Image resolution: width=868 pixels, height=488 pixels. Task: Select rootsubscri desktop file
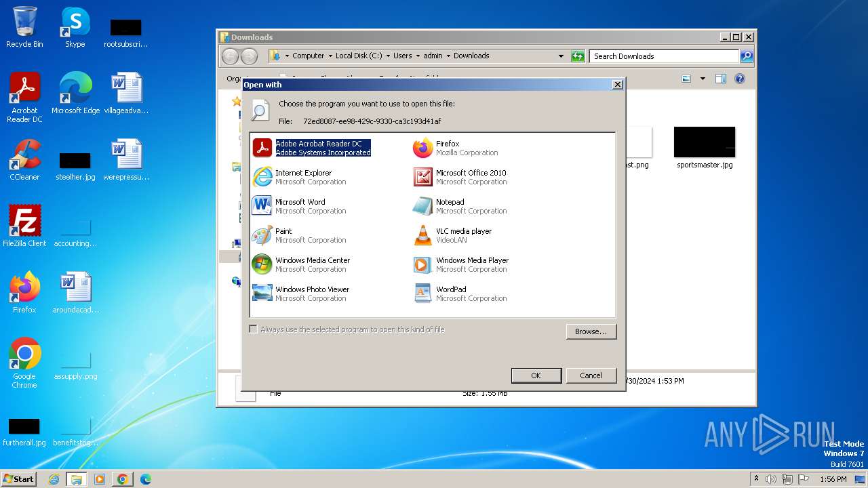pos(126,33)
